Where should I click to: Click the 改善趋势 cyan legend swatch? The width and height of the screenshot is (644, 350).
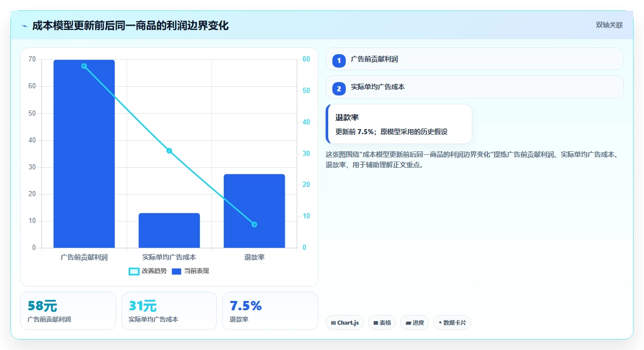[134, 272]
